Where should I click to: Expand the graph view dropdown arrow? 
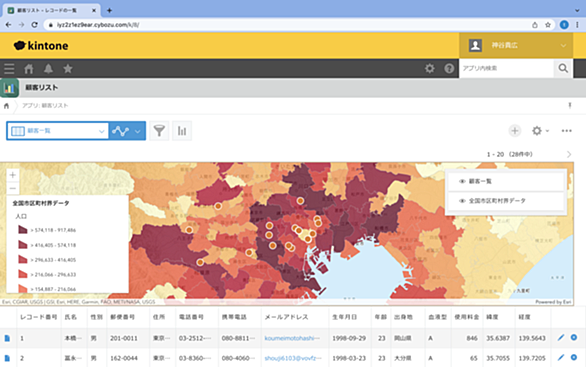[138, 131]
